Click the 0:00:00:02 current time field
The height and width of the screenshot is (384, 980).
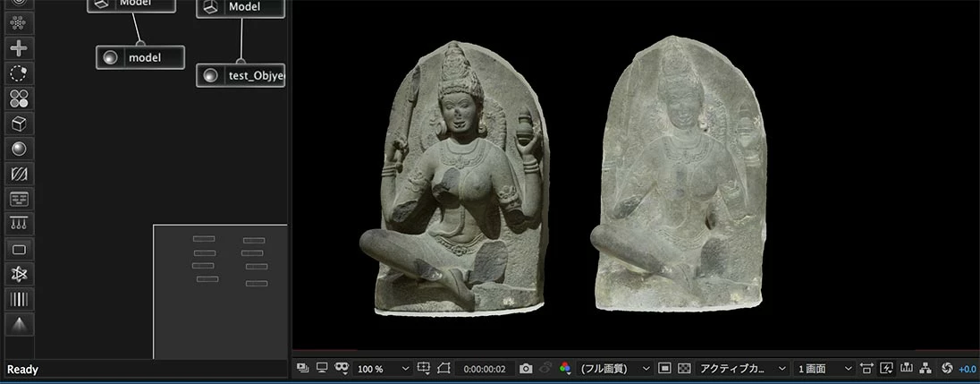(485, 369)
